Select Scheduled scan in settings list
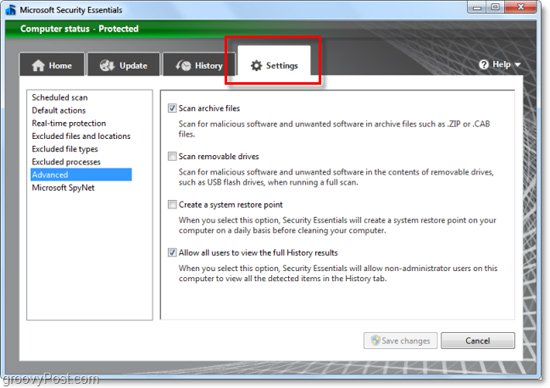 point(81,98)
